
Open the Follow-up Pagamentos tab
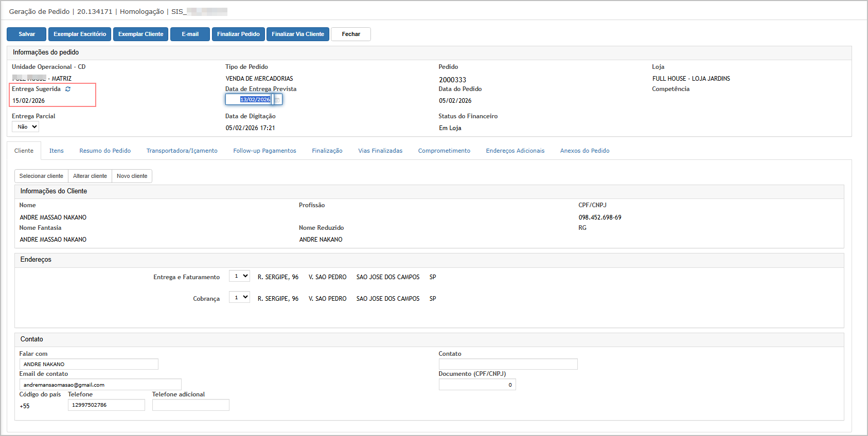[264, 151]
